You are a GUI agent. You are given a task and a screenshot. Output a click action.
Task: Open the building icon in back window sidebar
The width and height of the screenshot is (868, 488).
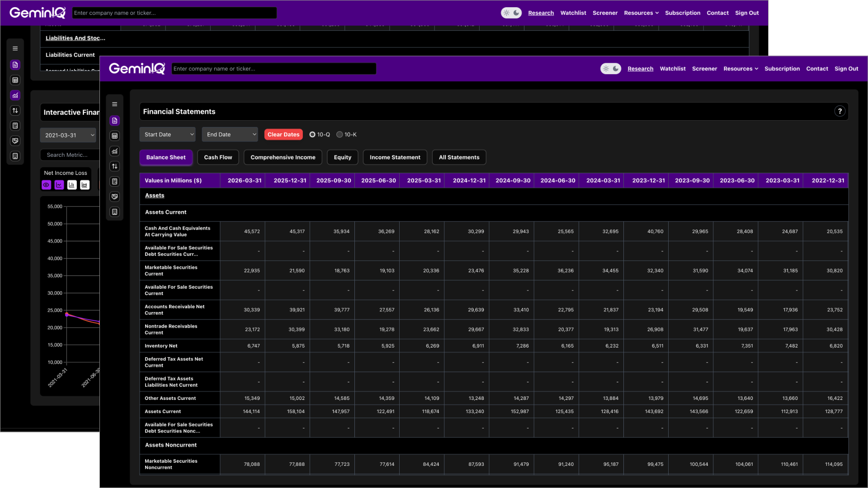coord(15,156)
